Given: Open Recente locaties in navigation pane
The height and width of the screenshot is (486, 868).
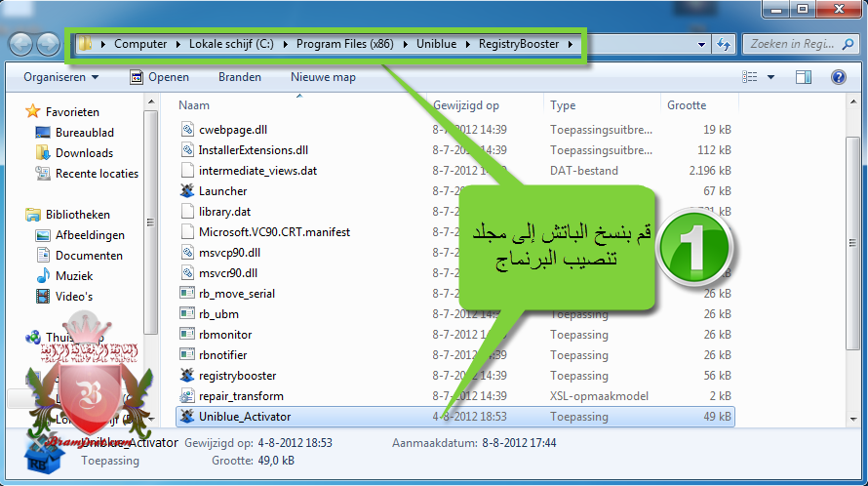Looking at the screenshot, I should 97,174.
